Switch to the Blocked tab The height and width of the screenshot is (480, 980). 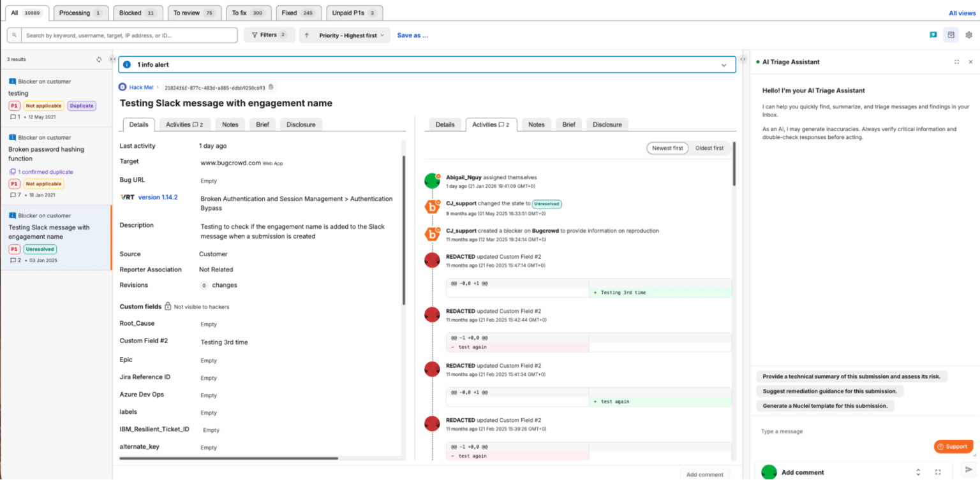[137, 13]
